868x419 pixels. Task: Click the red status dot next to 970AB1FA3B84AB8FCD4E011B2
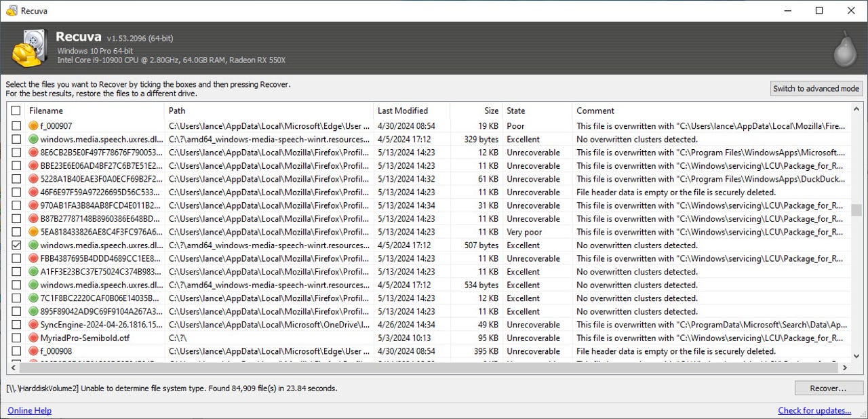(34, 205)
